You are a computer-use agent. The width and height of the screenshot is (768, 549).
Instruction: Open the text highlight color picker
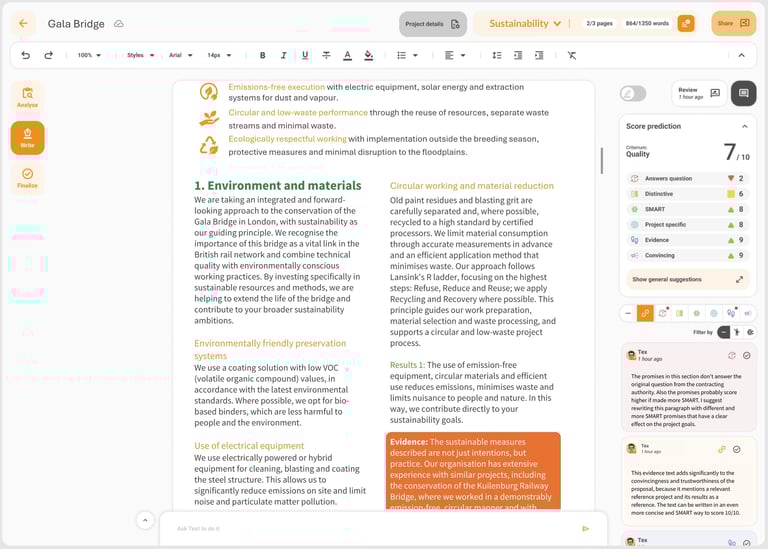pos(368,55)
